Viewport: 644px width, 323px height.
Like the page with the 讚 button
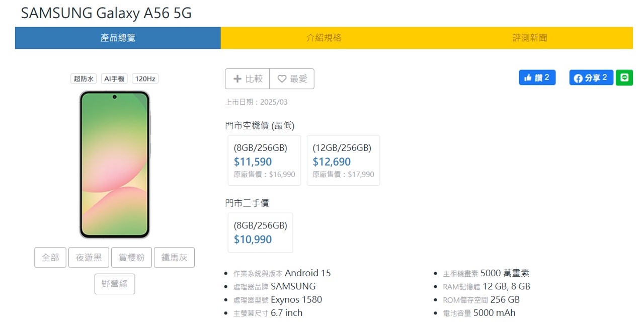point(537,77)
